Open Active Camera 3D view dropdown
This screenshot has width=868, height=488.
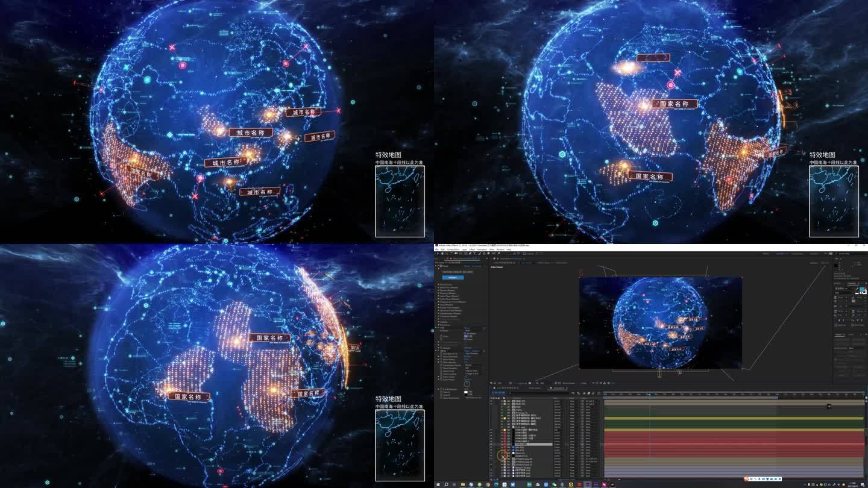tap(569, 383)
